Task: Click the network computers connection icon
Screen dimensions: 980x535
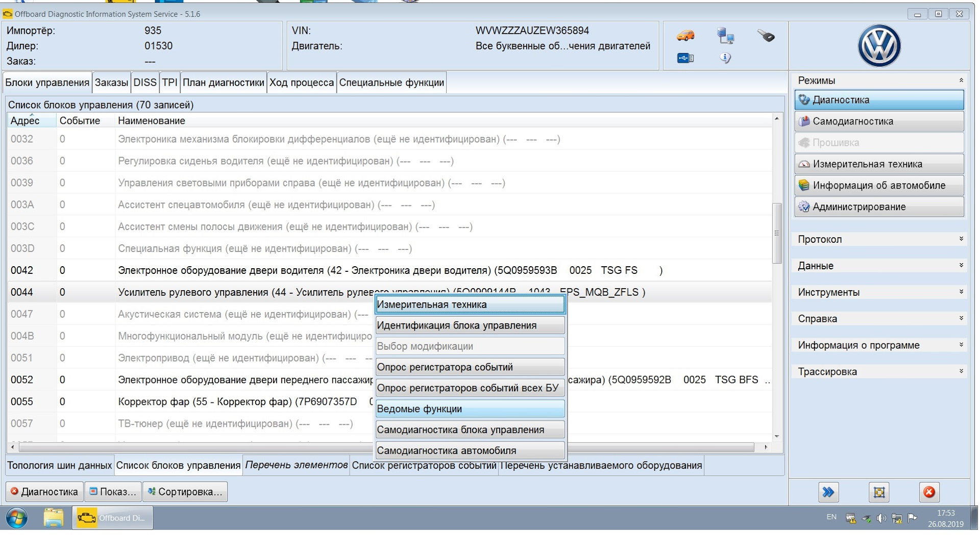Action: (x=725, y=36)
